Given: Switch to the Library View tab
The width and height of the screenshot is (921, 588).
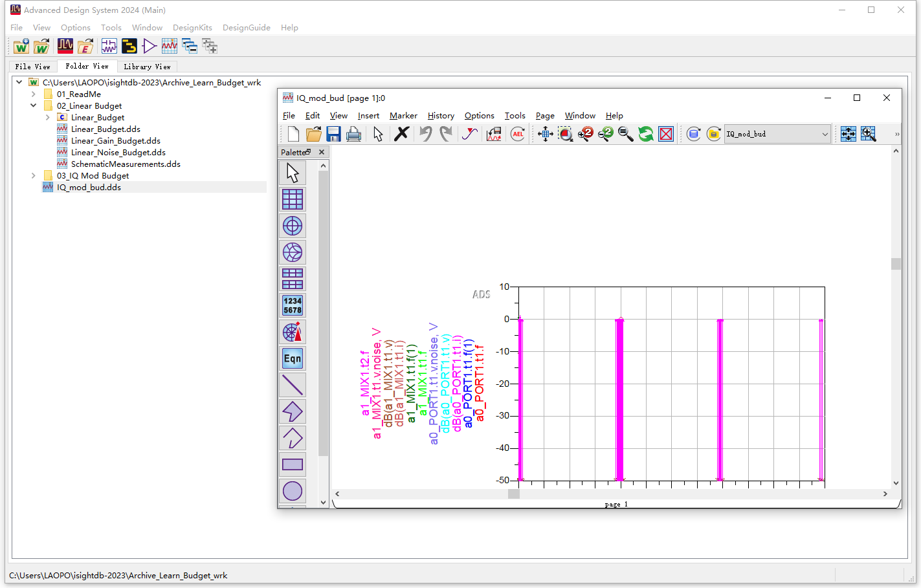Looking at the screenshot, I should (x=147, y=67).
